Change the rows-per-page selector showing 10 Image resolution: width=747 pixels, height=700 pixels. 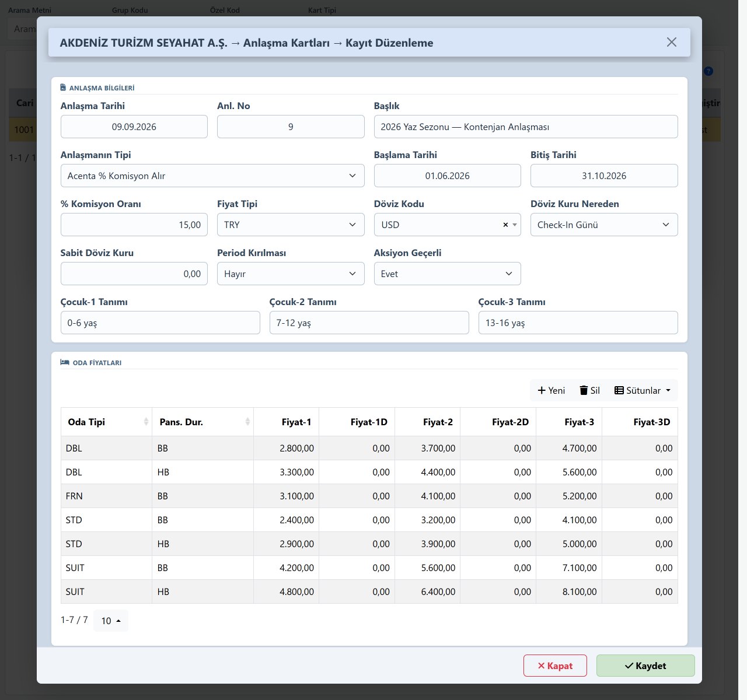pyautogui.click(x=111, y=621)
